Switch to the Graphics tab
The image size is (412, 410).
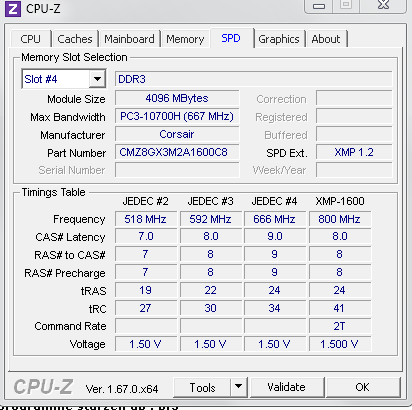pyautogui.click(x=279, y=39)
